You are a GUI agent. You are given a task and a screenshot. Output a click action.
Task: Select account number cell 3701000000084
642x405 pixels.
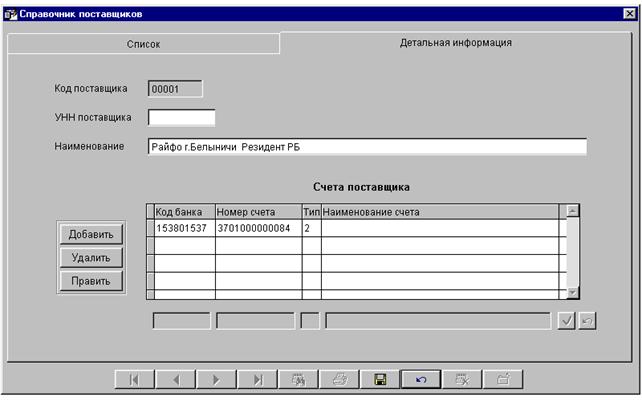[x=259, y=228]
